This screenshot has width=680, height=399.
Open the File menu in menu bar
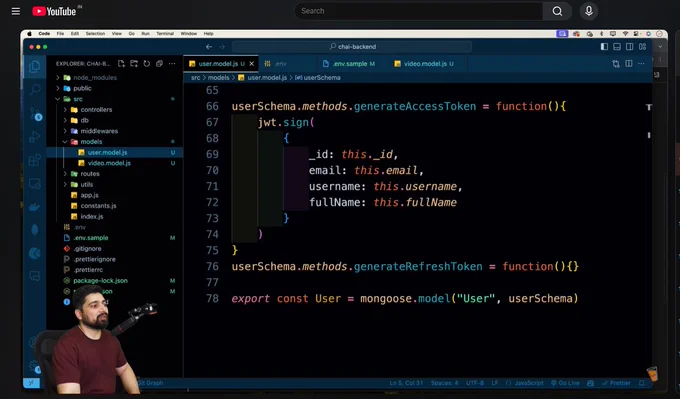coord(60,33)
